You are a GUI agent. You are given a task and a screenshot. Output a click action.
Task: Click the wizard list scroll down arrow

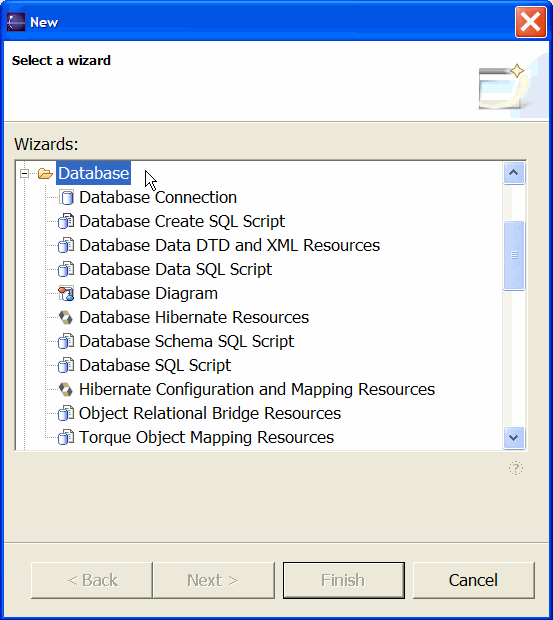(x=514, y=438)
